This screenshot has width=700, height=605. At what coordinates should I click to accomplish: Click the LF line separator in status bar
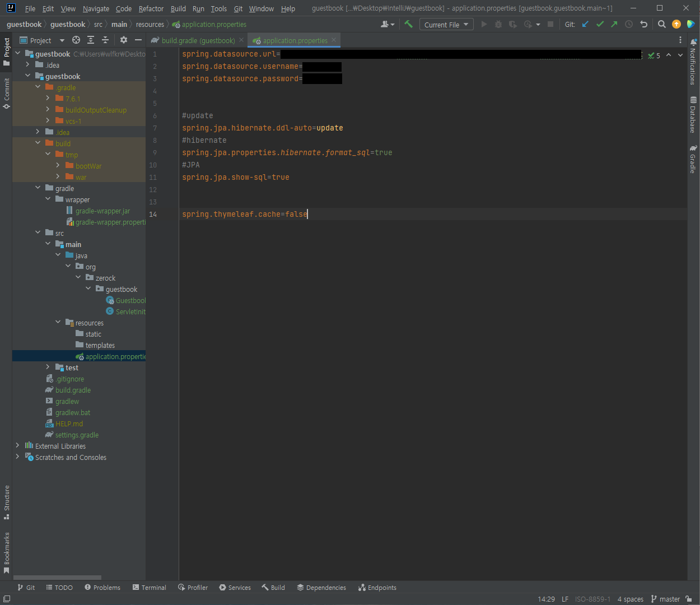(565, 599)
